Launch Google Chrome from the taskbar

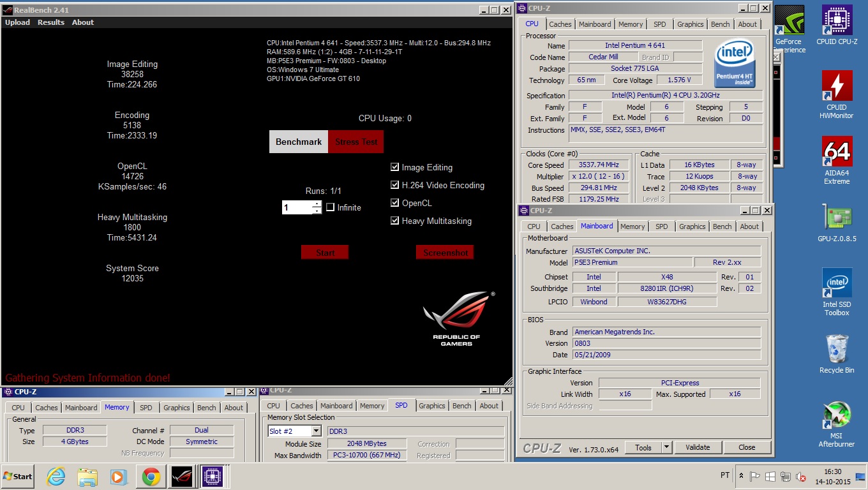pyautogui.click(x=151, y=477)
